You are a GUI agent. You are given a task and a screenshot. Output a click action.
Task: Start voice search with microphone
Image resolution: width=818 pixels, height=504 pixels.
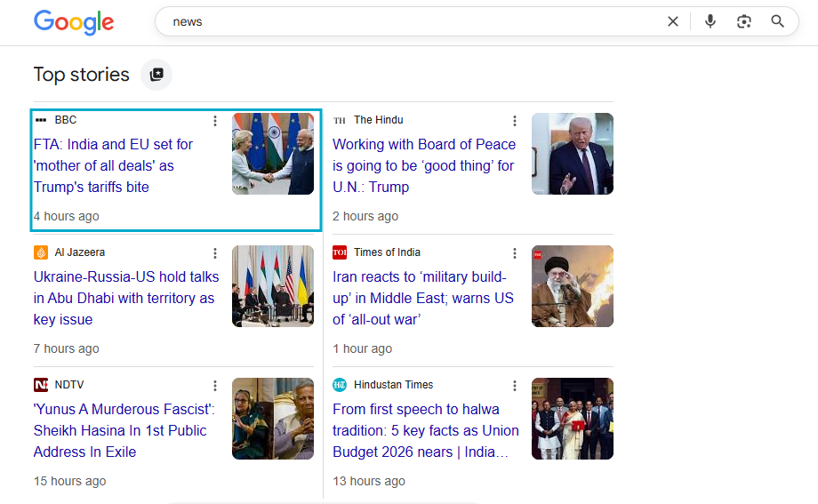(710, 21)
